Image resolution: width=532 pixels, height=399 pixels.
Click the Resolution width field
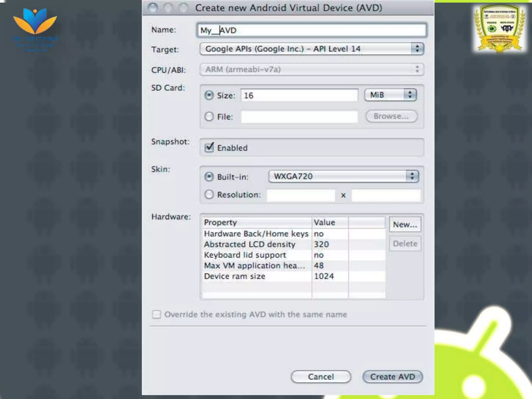click(x=301, y=195)
